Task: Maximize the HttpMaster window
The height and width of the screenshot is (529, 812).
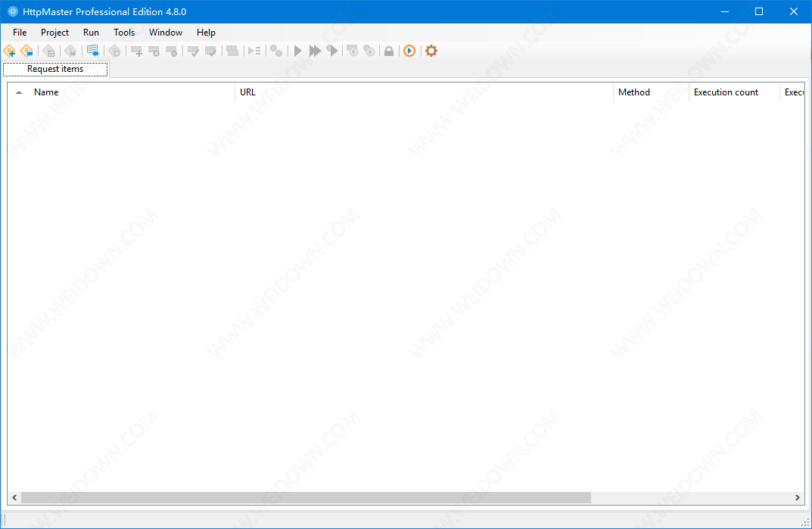Action: point(759,11)
